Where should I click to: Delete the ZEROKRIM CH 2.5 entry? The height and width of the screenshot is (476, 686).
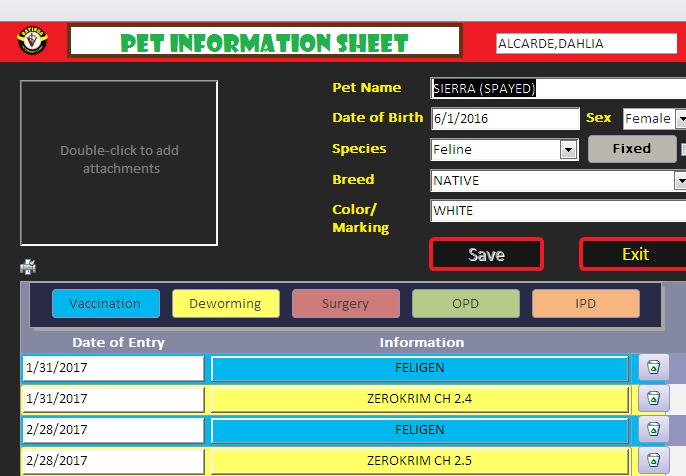pyautogui.click(x=652, y=461)
